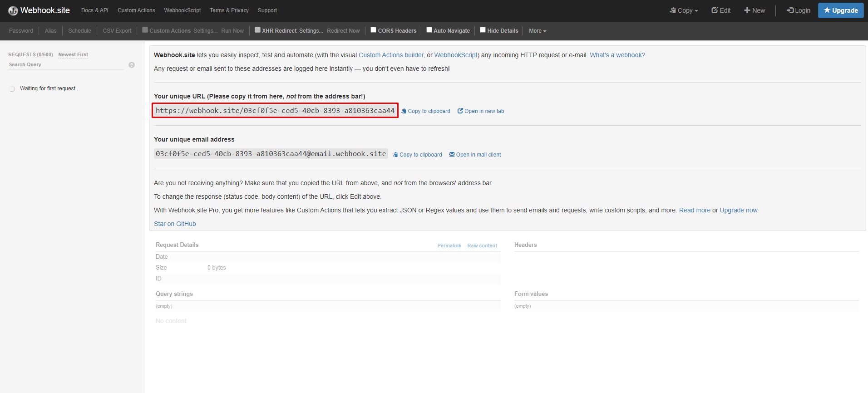Open WebhookScript nav item

[x=182, y=10]
